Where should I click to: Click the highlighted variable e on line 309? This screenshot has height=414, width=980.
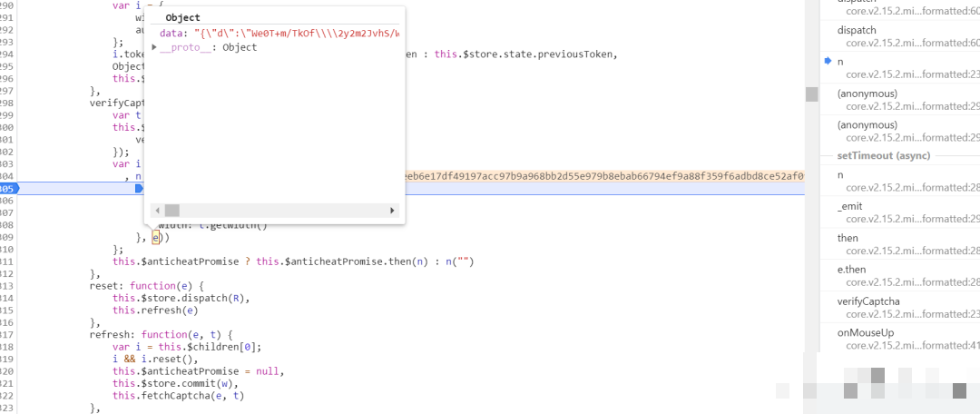pyautogui.click(x=155, y=237)
